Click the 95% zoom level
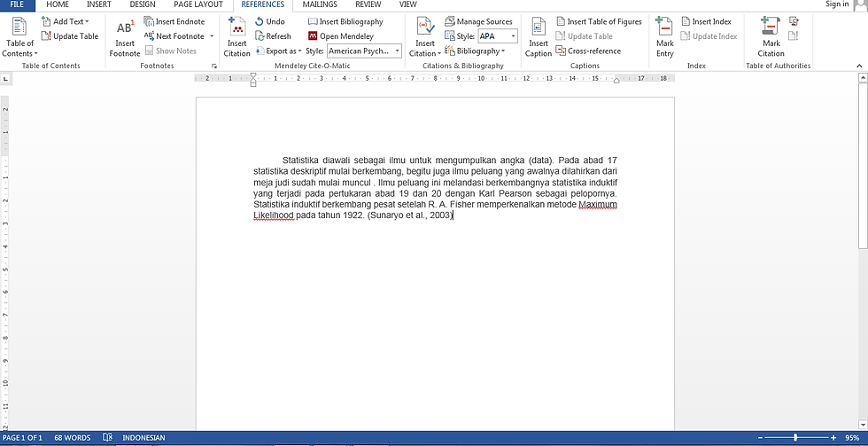The image size is (868, 446). [x=852, y=438]
